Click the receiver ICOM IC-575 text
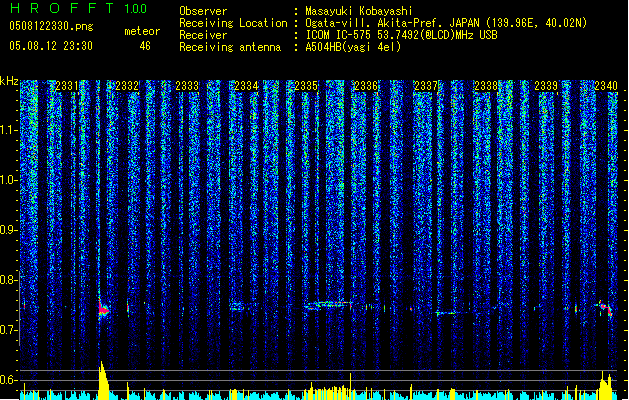The width and height of the screenshot is (629, 400). 401,35
